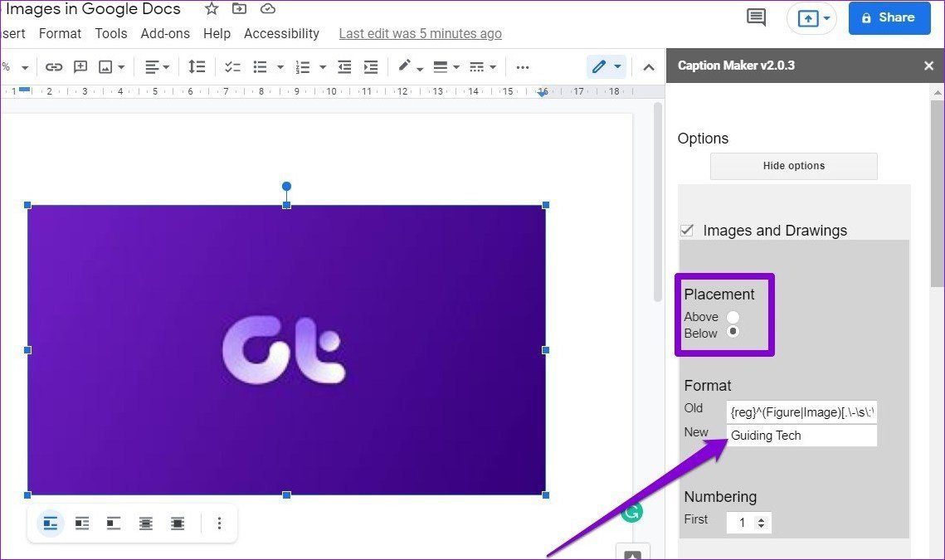945x560 pixels.
Task: Open the editing mode pencil dropdown
Action: [x=606, y=67]
